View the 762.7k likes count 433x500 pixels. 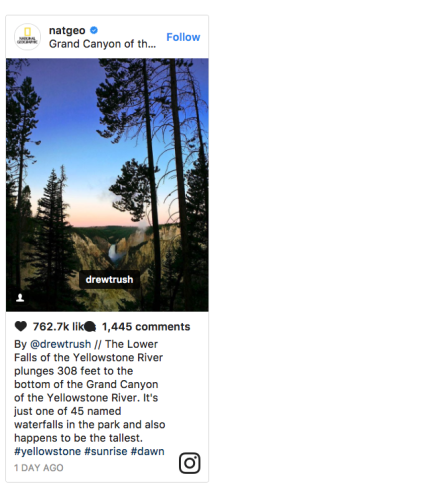click(x=58, y=327)
